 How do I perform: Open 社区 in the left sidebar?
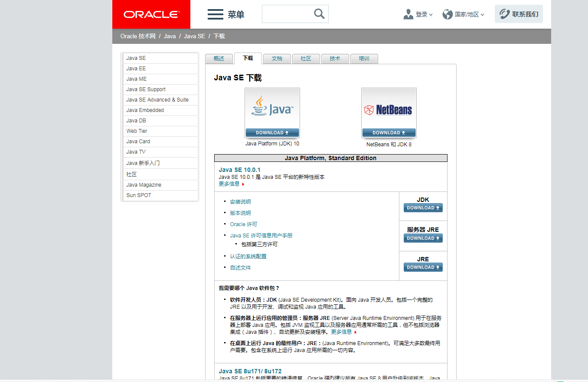click(160, 175)
